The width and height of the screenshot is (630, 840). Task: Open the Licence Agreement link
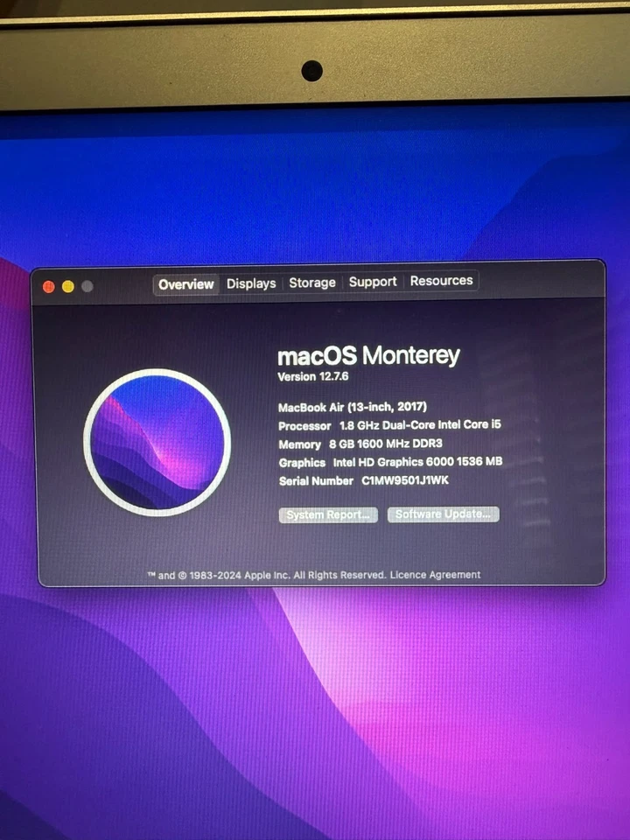(435, 575)
